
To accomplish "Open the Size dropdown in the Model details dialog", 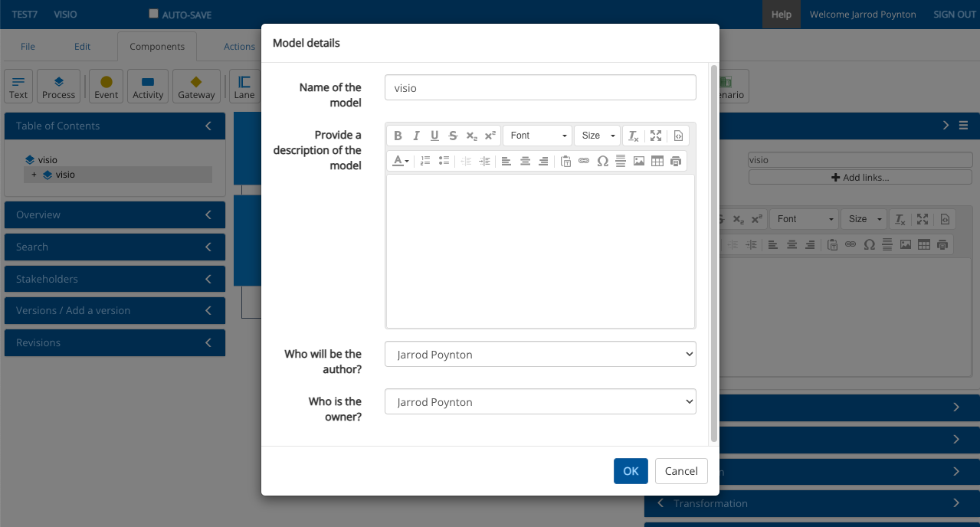I will [597, 136].
